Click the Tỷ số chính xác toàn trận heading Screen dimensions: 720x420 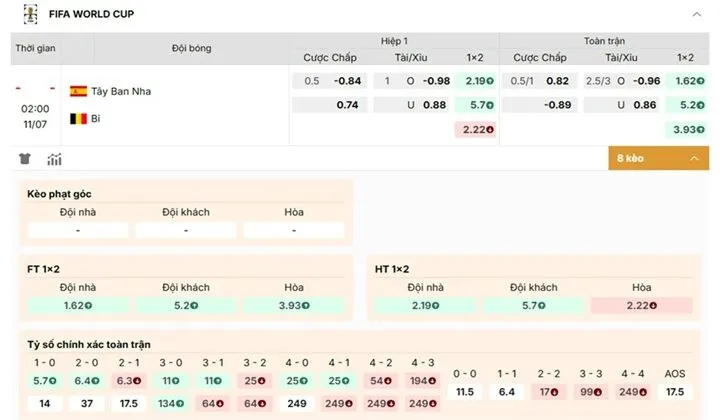tap(89, 344)
